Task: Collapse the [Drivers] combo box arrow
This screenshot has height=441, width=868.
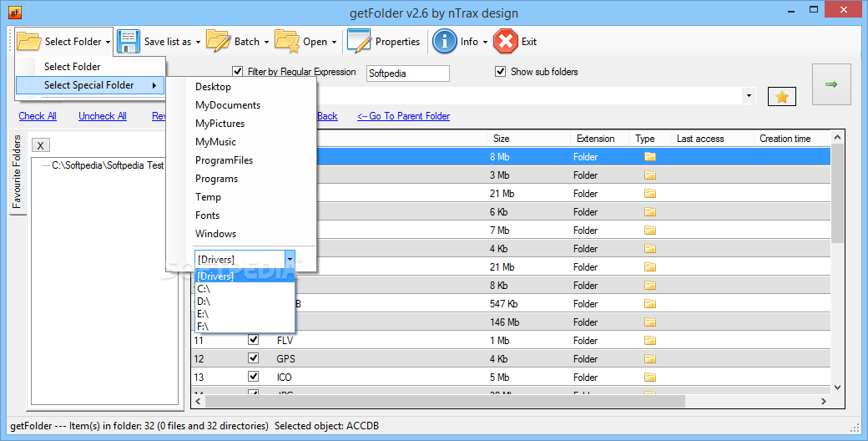Action: pos(290,259)
